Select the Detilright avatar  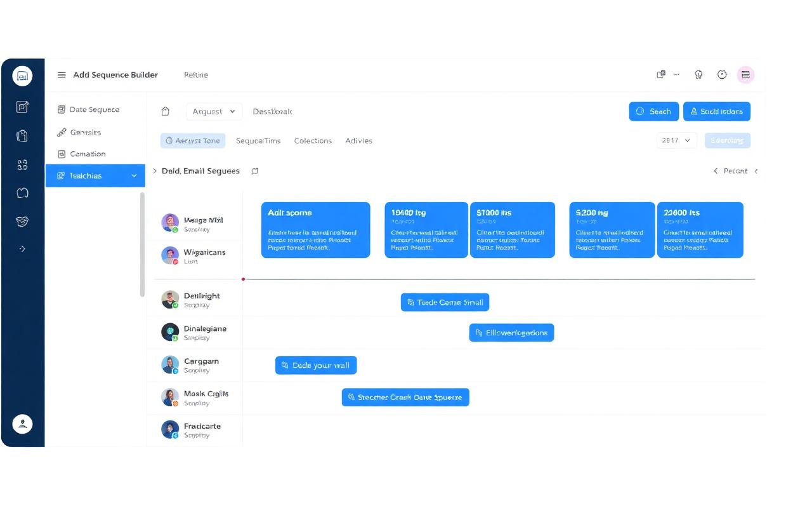pyautogui.click(x=170, y=299)
